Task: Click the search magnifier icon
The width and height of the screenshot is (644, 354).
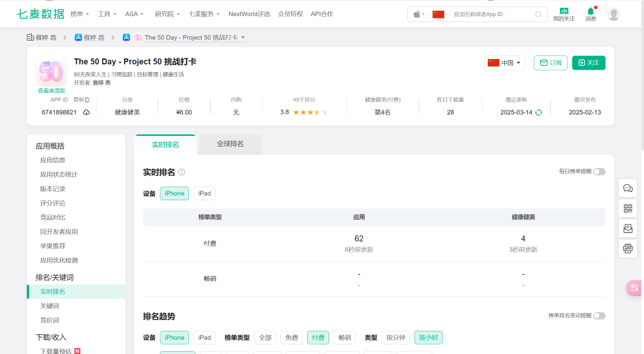Action: [x=538, y=14]
